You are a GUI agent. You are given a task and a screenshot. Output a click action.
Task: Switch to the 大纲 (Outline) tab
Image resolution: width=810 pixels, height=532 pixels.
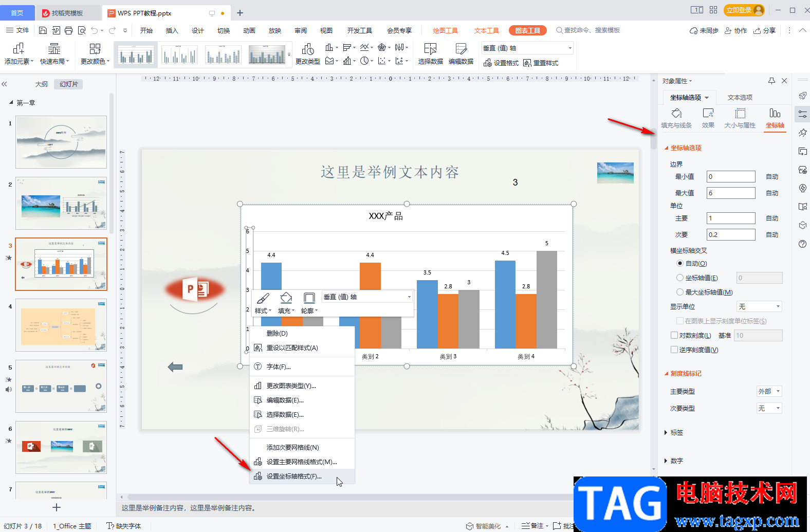pyautogui.click(x=42, y=84)
